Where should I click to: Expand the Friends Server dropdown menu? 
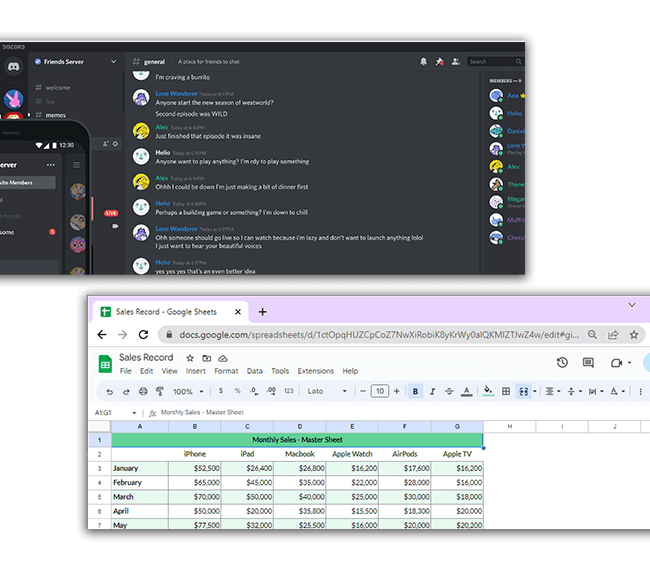point(114,62)
